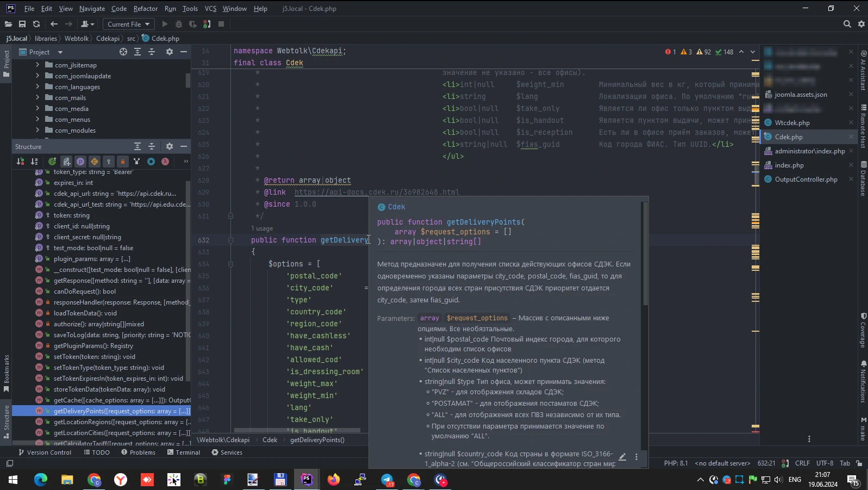Click the Reload from disk icon
The width and height of the screenshot is (868, 490).
click(x=36, y=24)
